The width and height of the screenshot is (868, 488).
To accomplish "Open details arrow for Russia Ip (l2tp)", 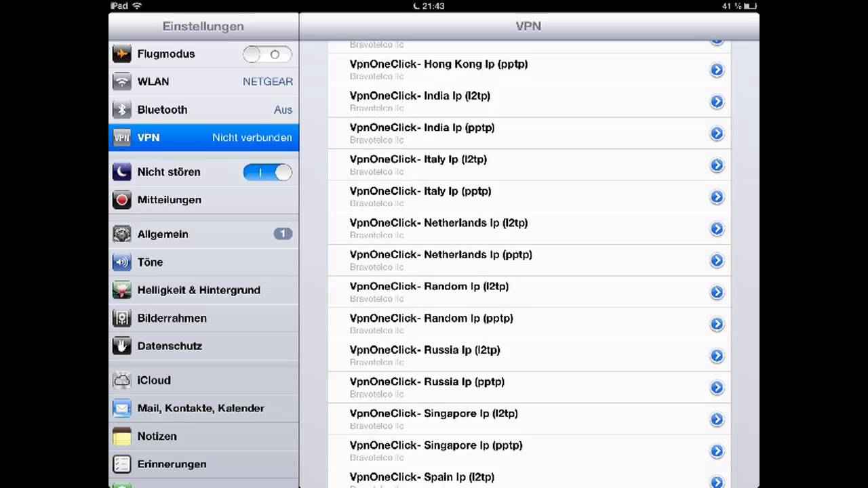I will [x=717, y=356].
